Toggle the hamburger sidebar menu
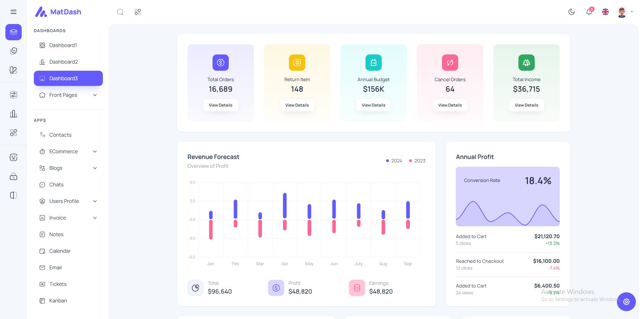Screen dimensions: 644x319 pyautogui.click(x=14, y=12)
